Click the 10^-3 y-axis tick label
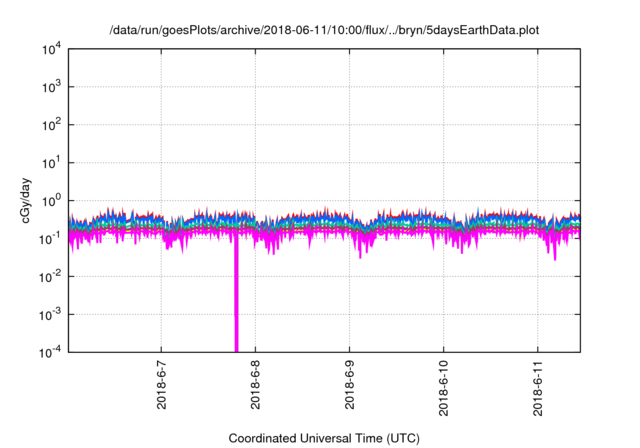This screenshot has width=640, height=448. 51,315
